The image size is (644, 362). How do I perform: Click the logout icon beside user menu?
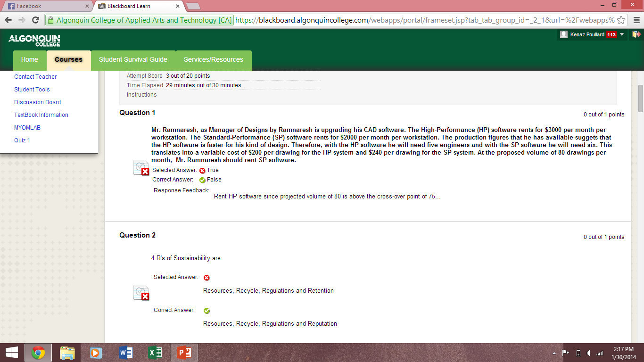pyautogui.click(x=636, y=34)
